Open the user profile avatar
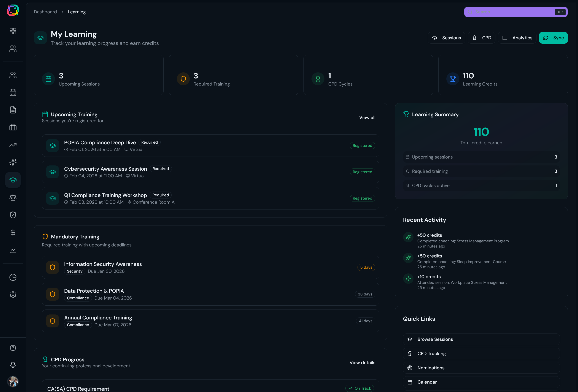 [13, 382]
